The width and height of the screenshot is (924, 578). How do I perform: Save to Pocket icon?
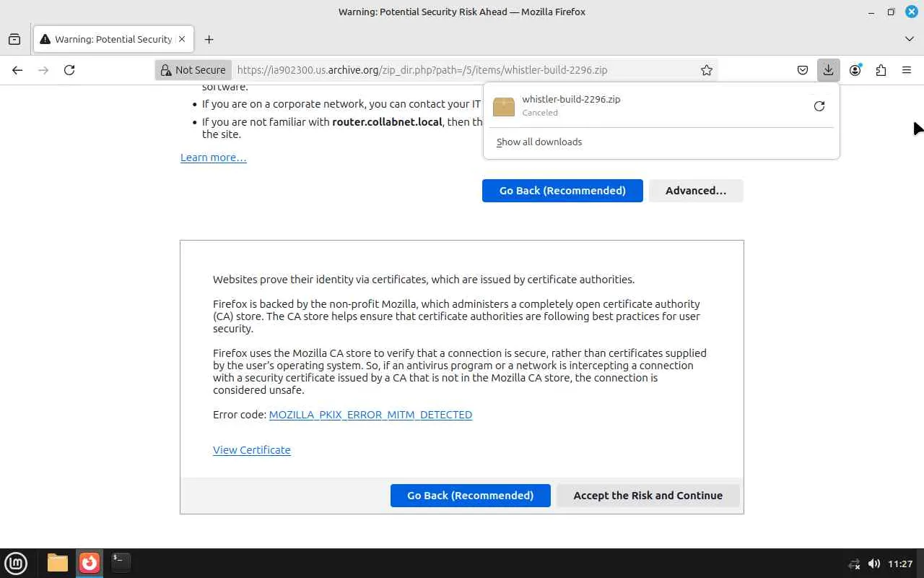[802, 70]
